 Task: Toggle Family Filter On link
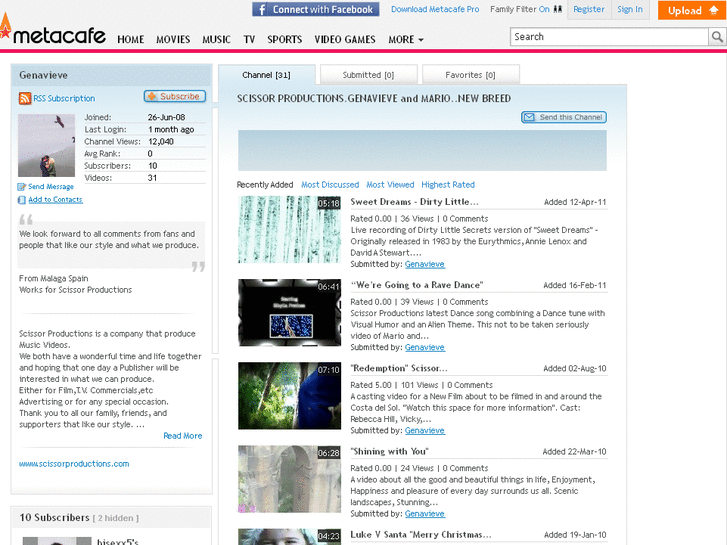(x=544, y=10)
